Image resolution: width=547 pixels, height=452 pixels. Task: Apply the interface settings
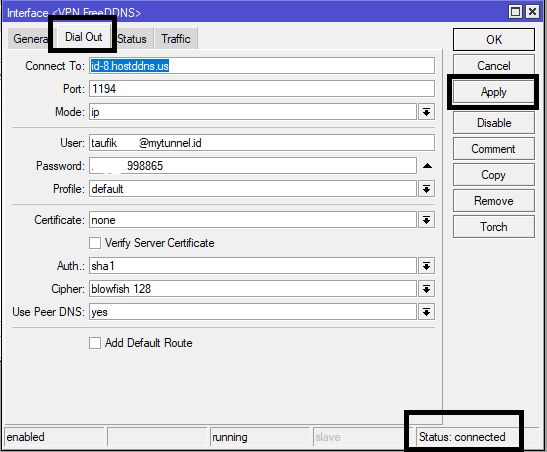(494, 92)
